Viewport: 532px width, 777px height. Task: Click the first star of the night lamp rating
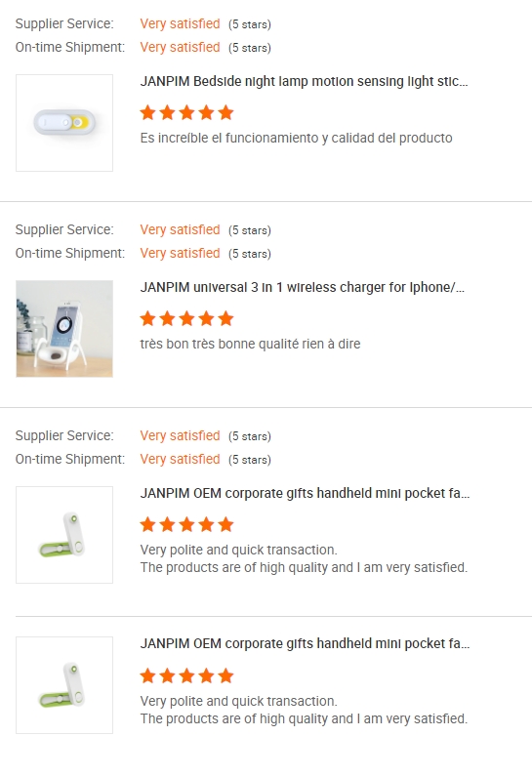coord(148,112)
